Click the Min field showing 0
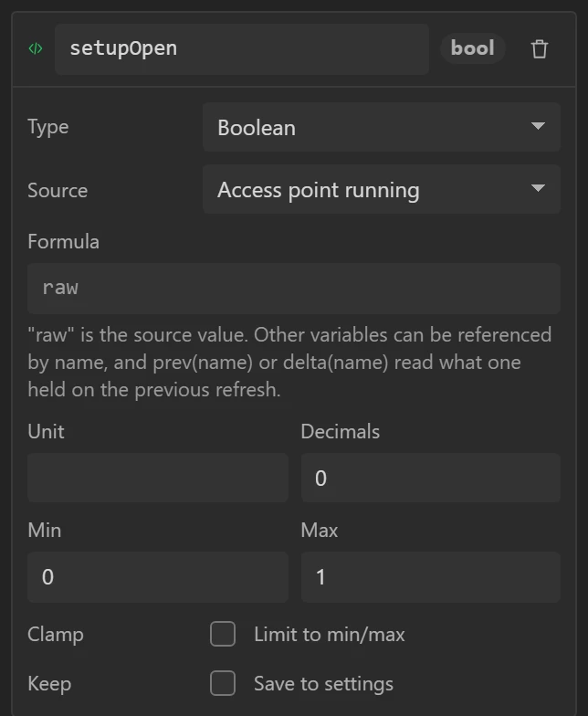Viewport: 588px width, 716px height. [157, 577]
